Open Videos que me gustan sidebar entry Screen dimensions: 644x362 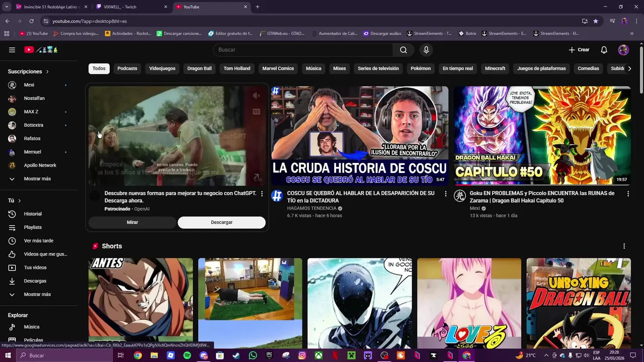tap(38, 254)
